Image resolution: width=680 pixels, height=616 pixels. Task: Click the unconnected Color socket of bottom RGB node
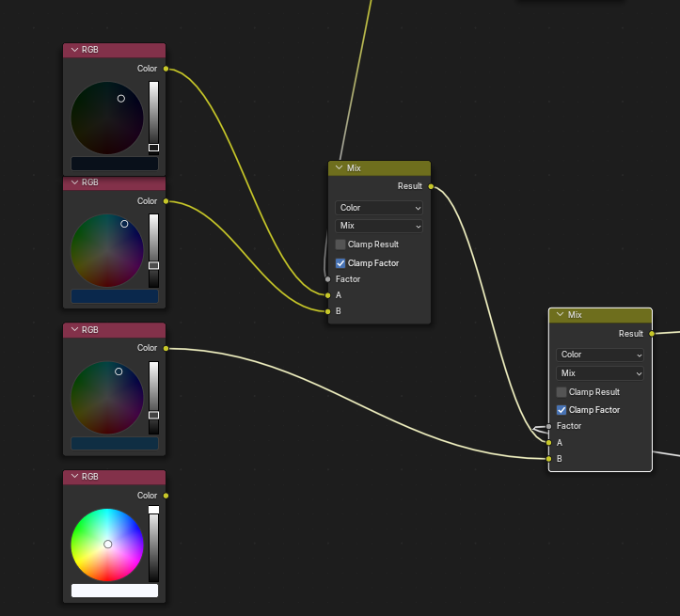[x=166, y=496]
